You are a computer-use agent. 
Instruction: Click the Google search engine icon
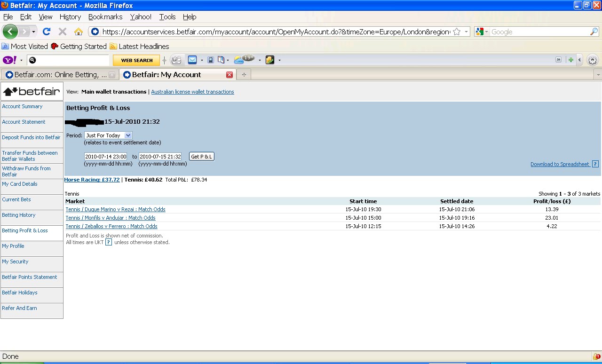click(x=480, y=32)
